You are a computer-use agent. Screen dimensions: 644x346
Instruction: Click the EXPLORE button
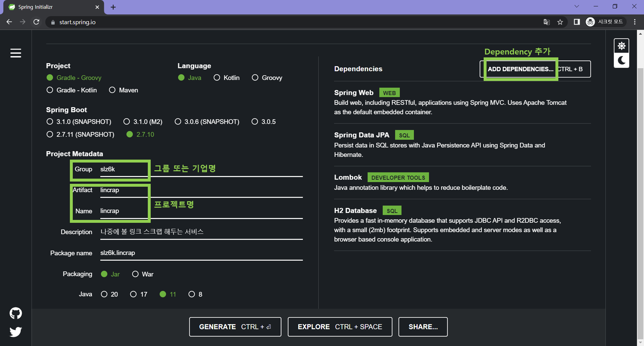coord(340,327)
